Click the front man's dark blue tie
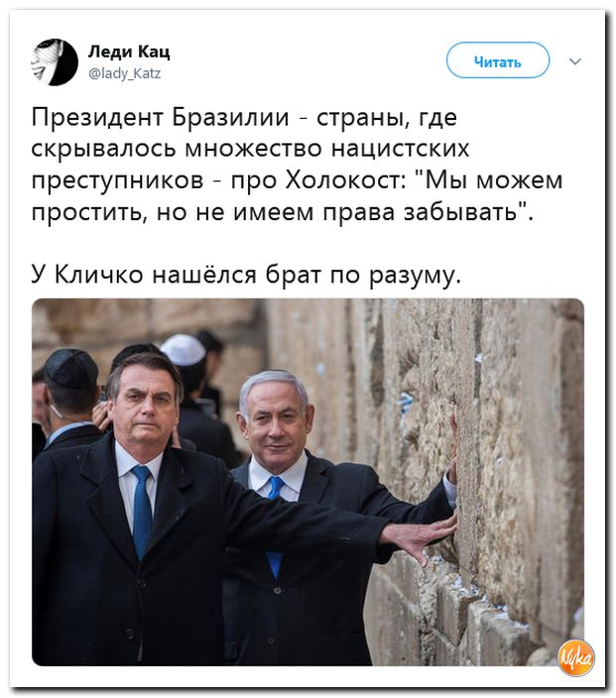Screen dimensions: 616x698 (142, 512)
